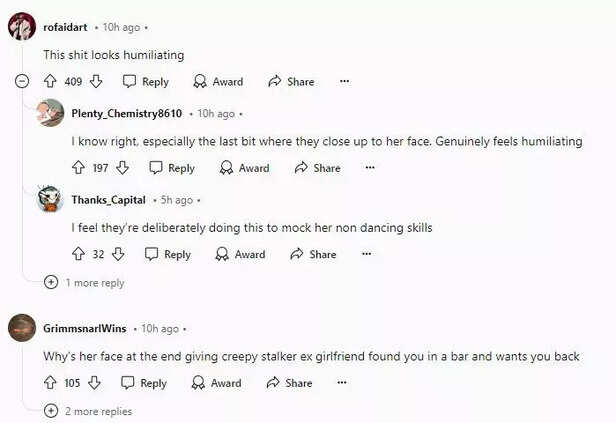Screen dimensions: 616x423
Task: Open Plenty_Chemistry8610 username link
Action: [x=126, y=114]
